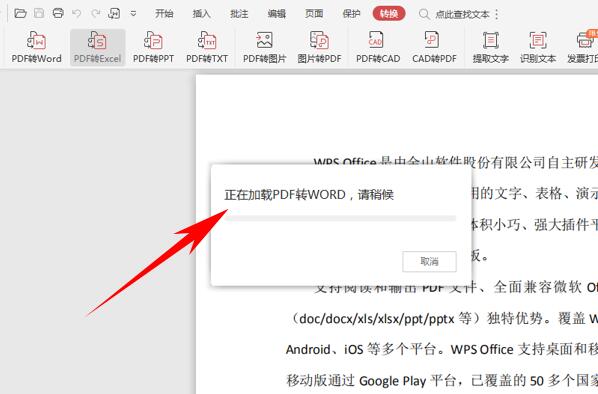Open the 页面 tab
The height and width of the screenshot is (394, 598).
pos(314,14)
